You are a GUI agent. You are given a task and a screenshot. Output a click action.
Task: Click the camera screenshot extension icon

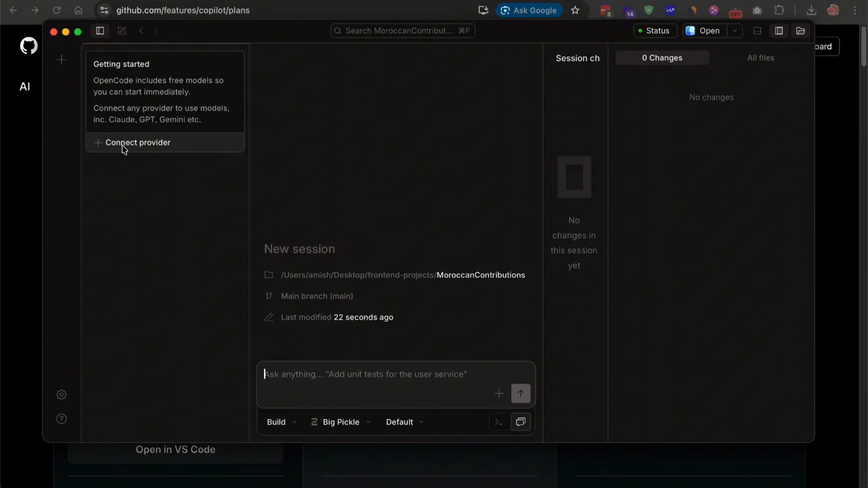click(x=757, y=10)
